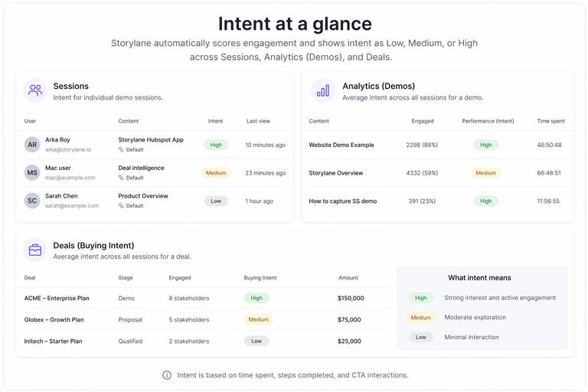Click the Sessions Intent column header
This screenshot has height=392, width=588.
[x=216, y=121]
